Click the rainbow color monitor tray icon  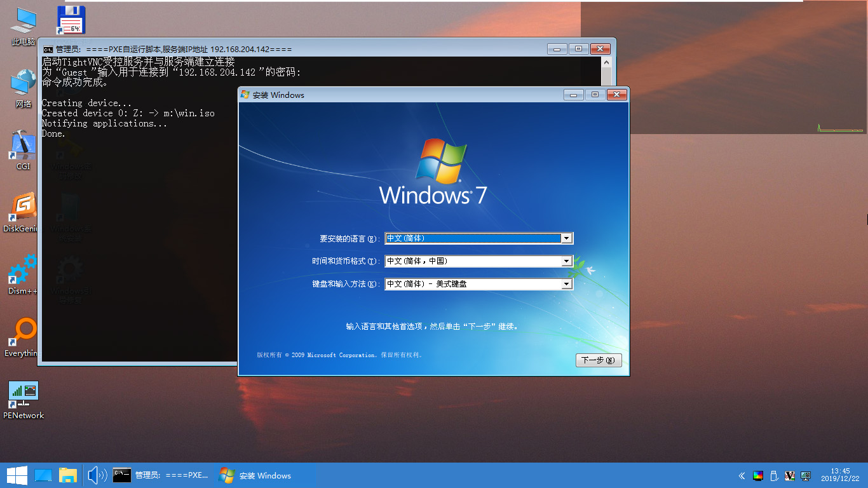click(x=757, y=475)
